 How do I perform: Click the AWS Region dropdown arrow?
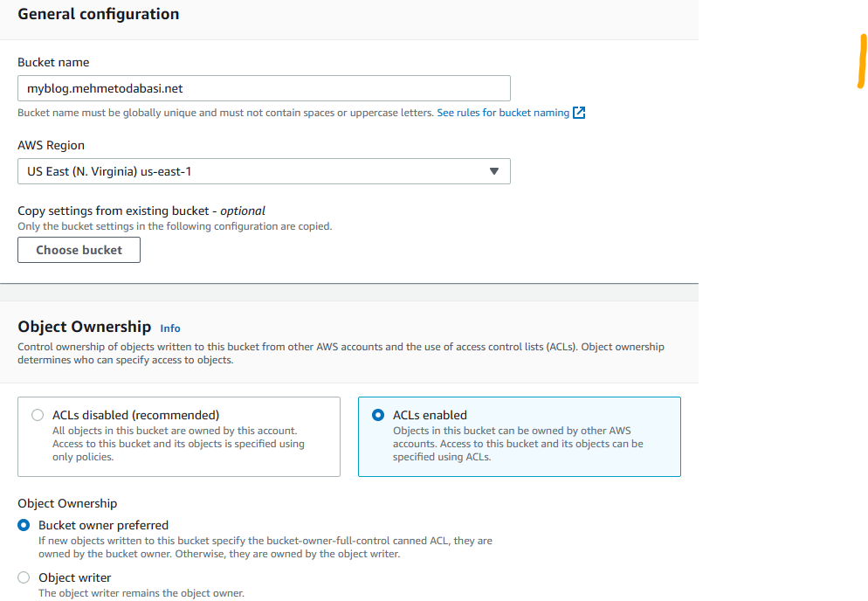(x=494, y=171)
